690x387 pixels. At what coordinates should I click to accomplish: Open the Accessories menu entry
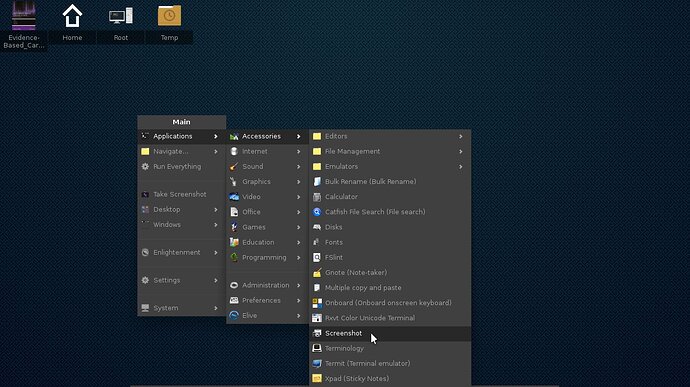click(267, 136)
